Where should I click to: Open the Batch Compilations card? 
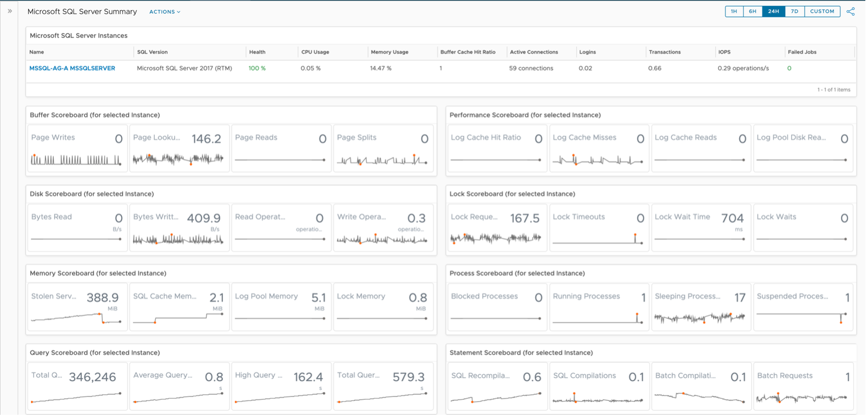click(x=702, y=387)
